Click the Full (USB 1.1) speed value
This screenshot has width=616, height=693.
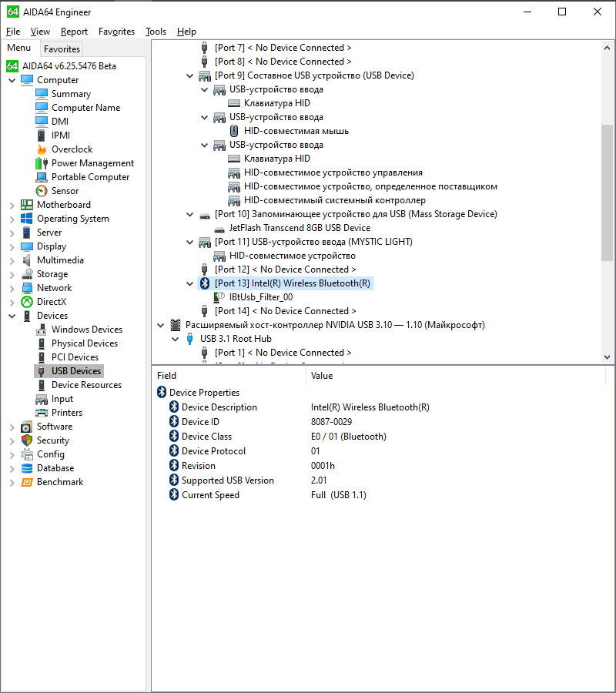click(339, 495)
